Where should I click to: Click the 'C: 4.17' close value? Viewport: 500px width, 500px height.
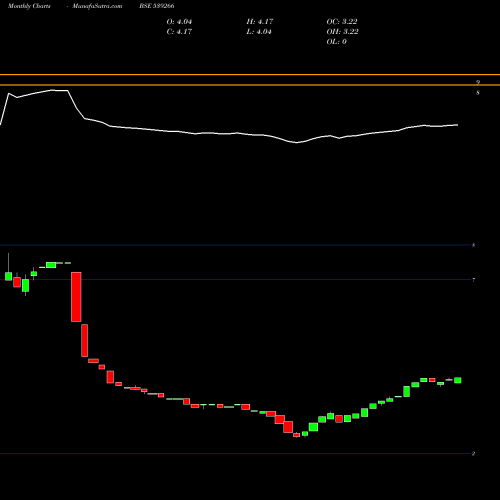point(179,32)
